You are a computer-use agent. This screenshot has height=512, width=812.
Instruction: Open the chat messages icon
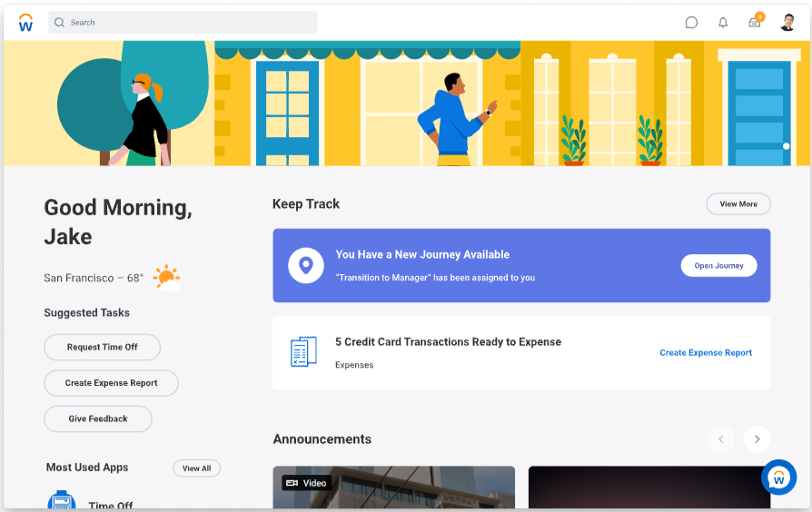(x=691, y=23)
